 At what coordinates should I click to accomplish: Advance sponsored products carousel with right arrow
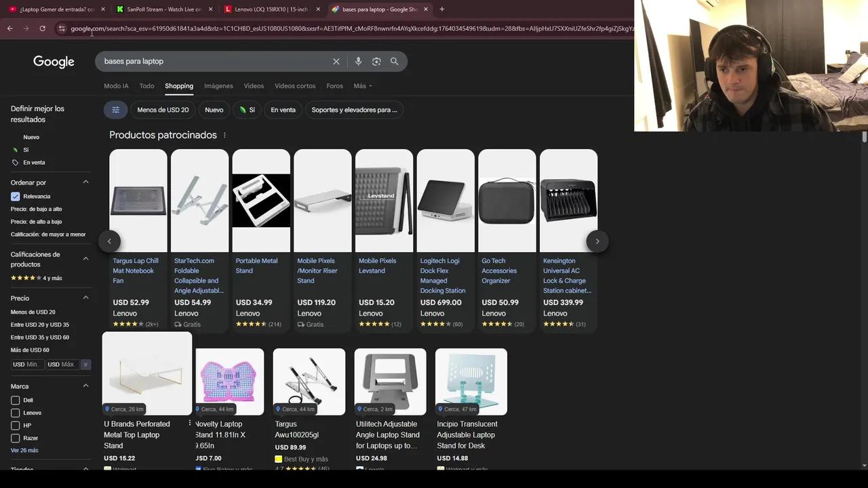tap(597, 241)
